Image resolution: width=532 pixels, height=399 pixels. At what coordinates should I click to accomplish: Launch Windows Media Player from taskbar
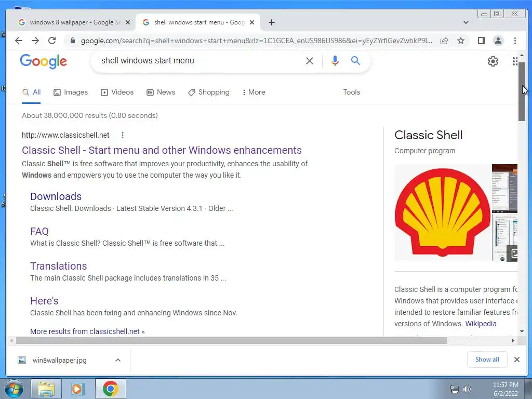point(78,389)
